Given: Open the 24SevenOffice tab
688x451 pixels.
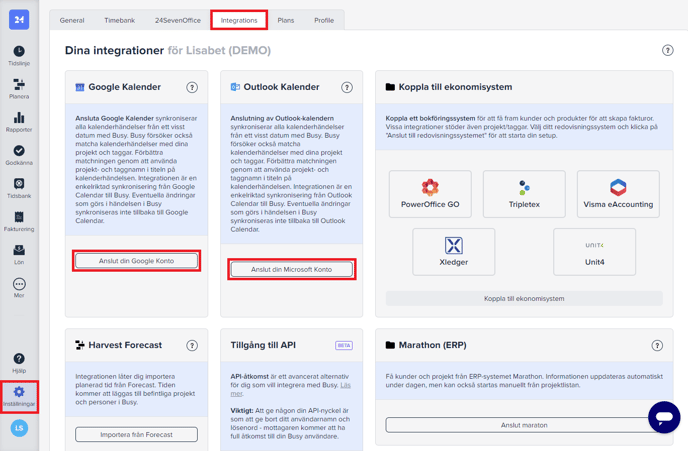Looking at the screenshot, I should (x=178, y=20).
